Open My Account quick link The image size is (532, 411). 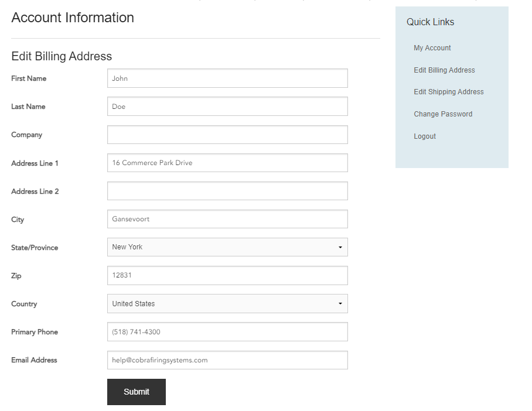[x=432, y=48]
